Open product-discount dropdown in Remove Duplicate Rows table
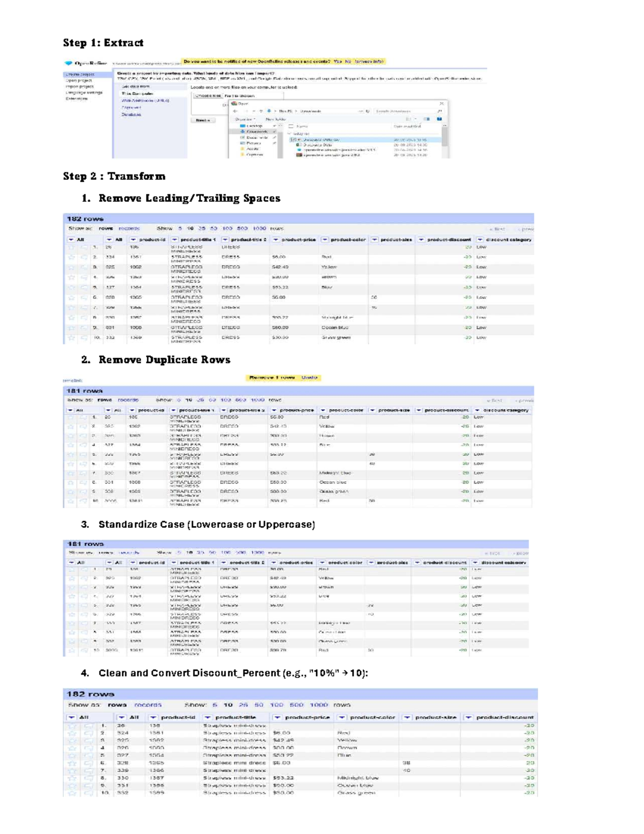 419,410
